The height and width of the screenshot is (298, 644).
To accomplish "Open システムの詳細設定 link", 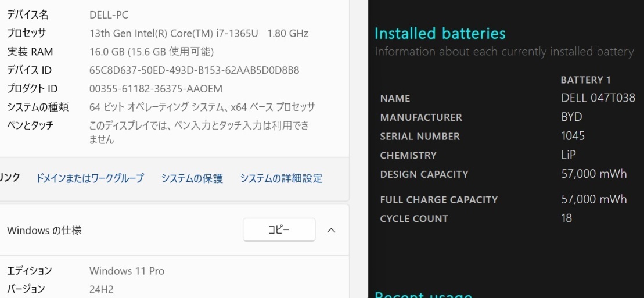I will (x=281, y=178).
